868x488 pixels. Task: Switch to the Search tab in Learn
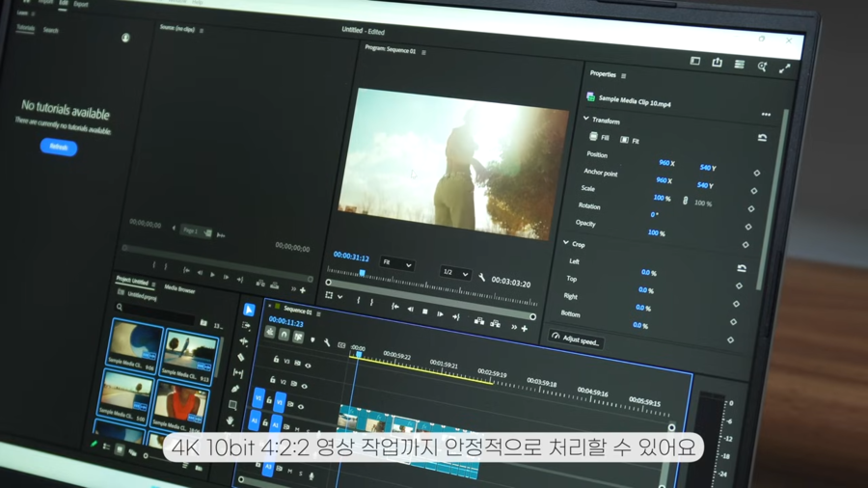coord(50,31)
